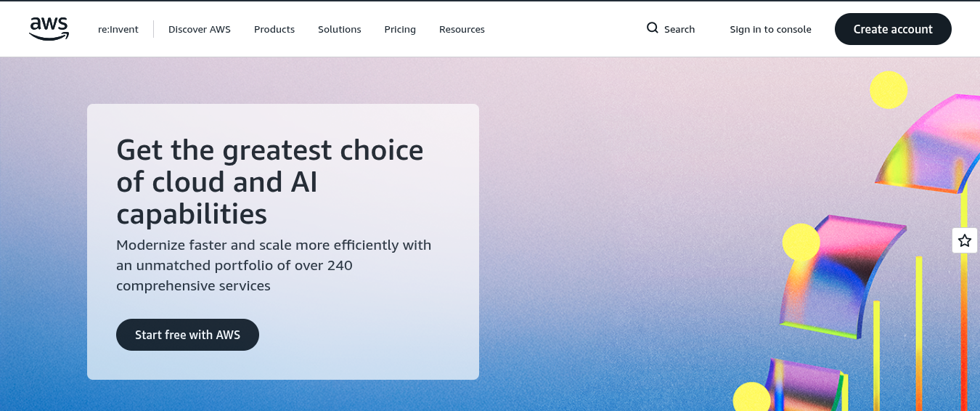Viewport: 980px width, 411px height.
Task: Click the Search label in the header
Action: pyautogui.click(x=679, y=30)
